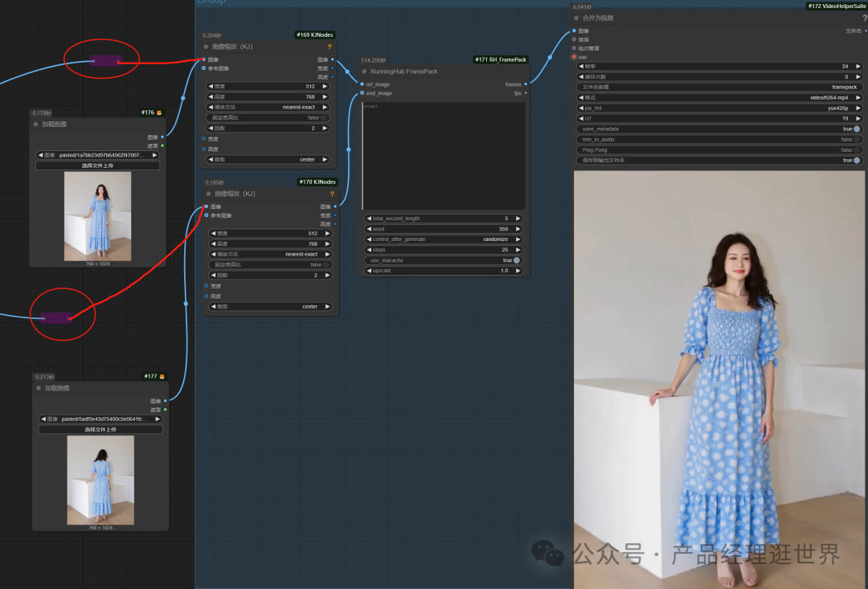Click the back-view dress thumbnail in node #177
The image size is (868, 589).
point(100,480)
